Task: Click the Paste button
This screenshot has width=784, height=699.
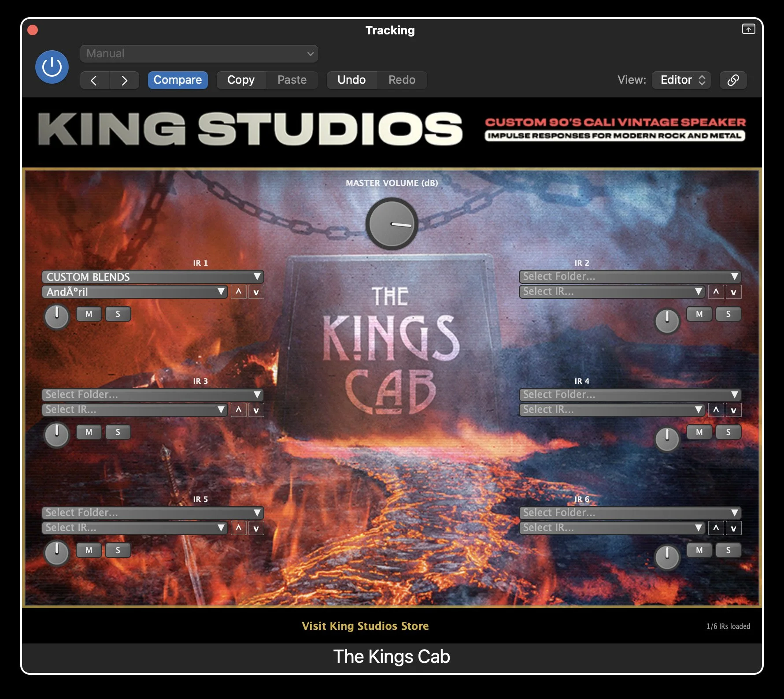Action: (x=292, y=80)
